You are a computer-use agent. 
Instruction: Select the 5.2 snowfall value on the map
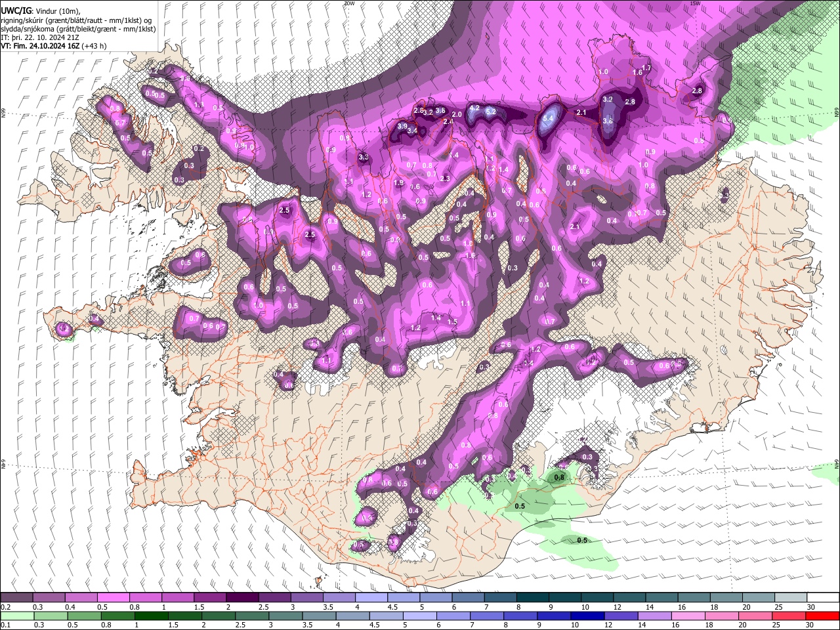(490, 112)
